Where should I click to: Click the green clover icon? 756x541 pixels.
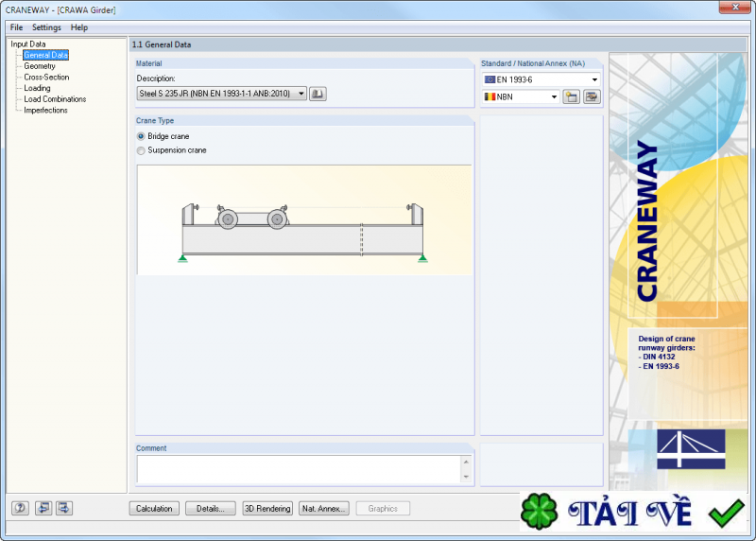[x=539, y=511]
